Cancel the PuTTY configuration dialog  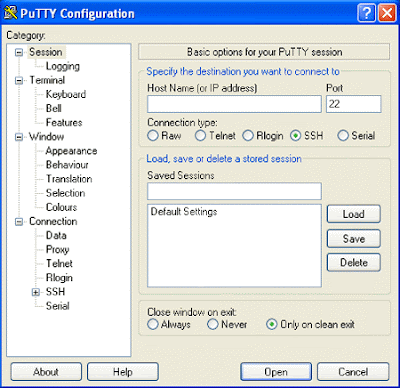(x=353, y=372)
